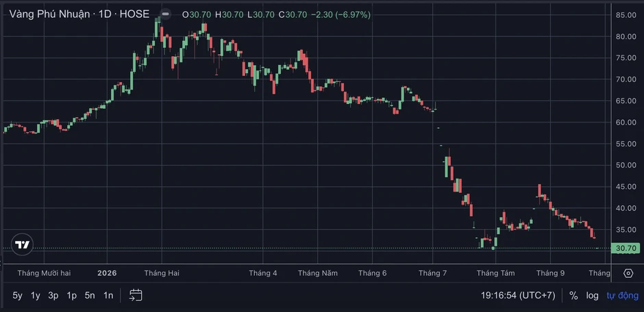Click the Tháng 4 time axis label
The image size is (644, 312).
pos(263,273)
